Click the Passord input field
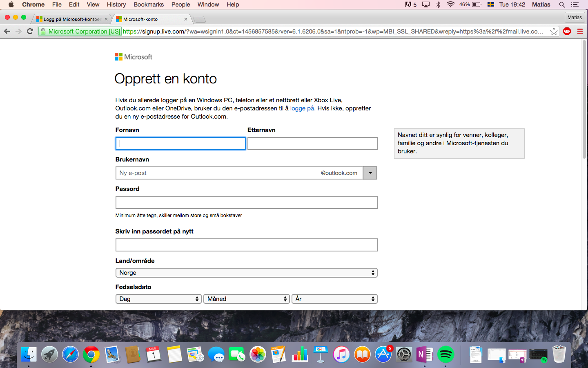The width and height of the screenshot is (588, 368). (x=246, y=202)
